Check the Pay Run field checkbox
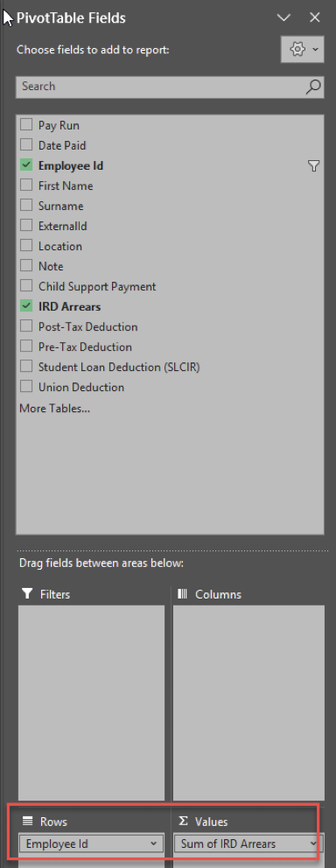 26,124
